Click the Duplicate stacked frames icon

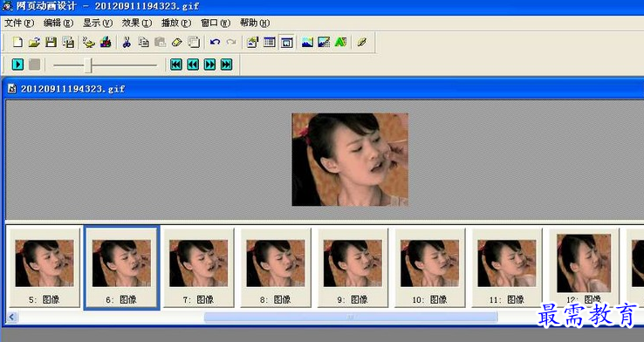(x=194, y=42)
